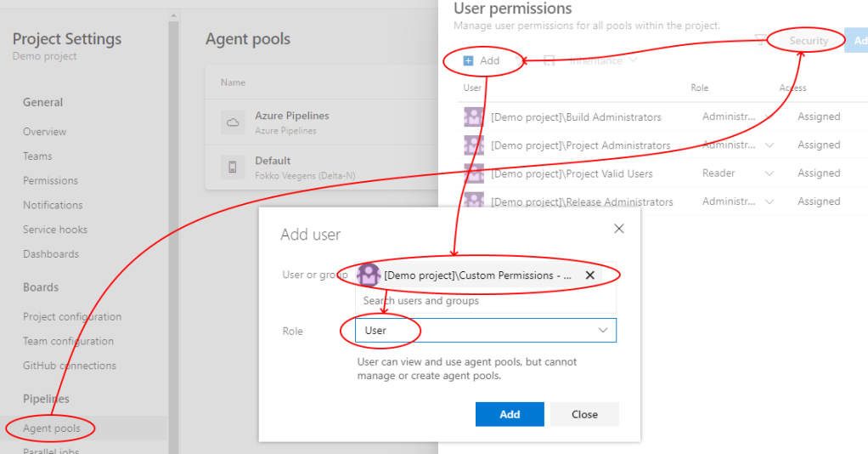Open Notifications settings
This screenshot has width=868, height=454.
(x=53, y=205)
